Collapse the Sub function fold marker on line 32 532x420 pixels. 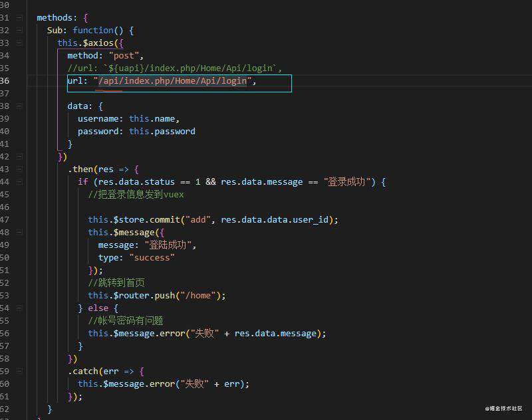(19, 30)
